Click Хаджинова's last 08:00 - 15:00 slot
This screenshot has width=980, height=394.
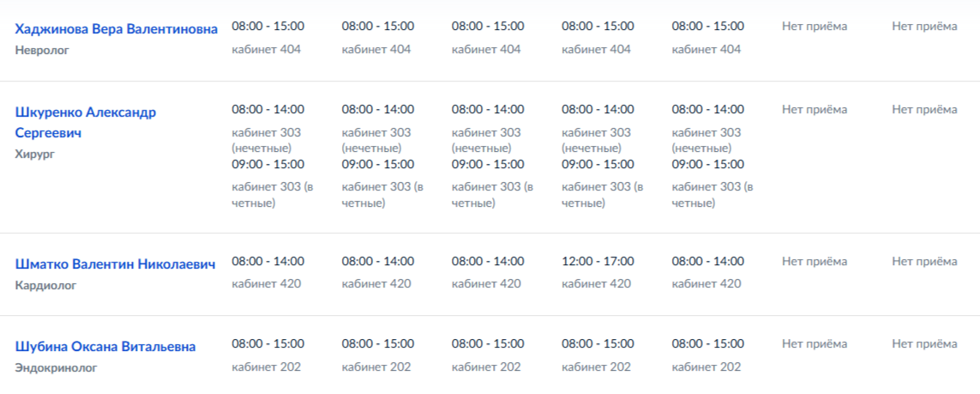coord(707,27)
